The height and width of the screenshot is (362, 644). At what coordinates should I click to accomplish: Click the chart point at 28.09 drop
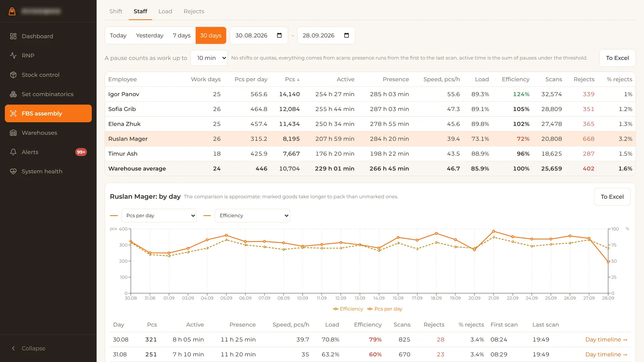(608, 262)
